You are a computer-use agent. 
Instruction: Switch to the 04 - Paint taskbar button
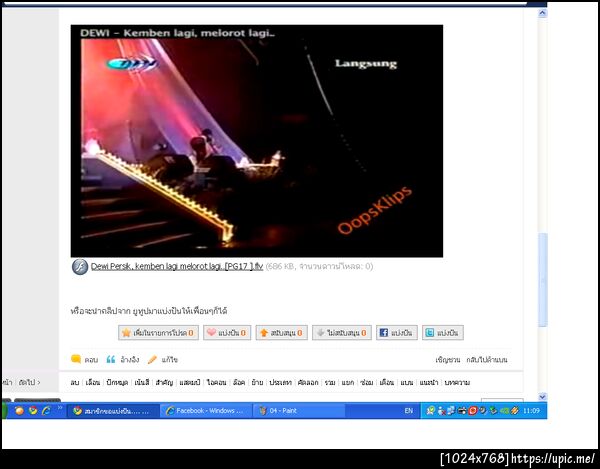coord(298,411)
